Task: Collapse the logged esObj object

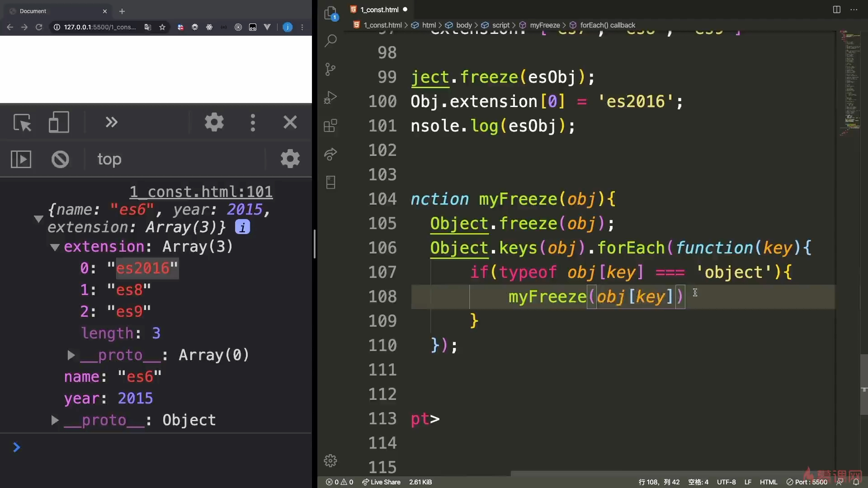Action: 38,219
